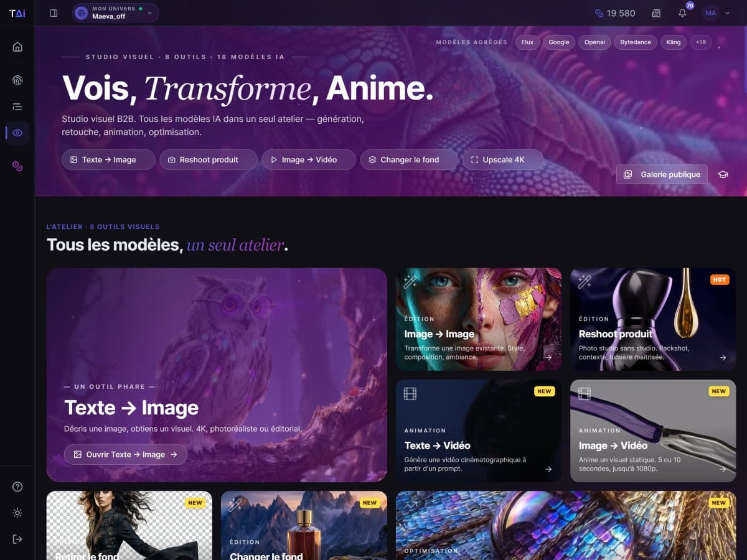Select the Openai model chip
The image size is (747, 560).
click(594, 42)
